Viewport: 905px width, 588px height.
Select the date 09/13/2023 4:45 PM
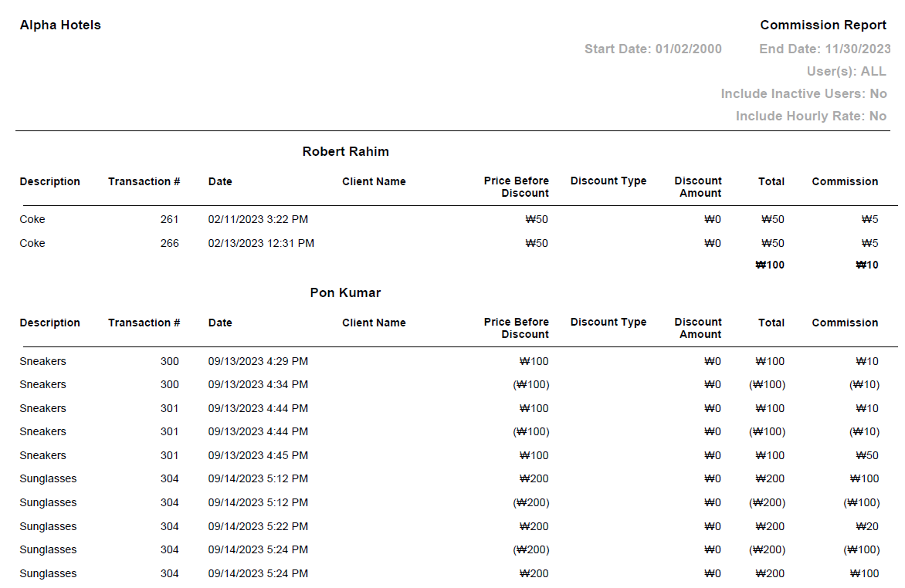[258, 455]
